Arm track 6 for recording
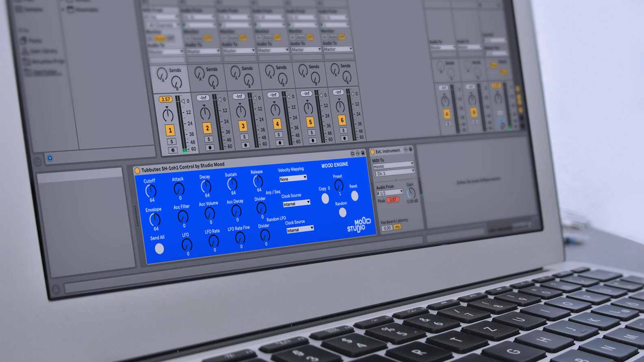 (x=344, y=138)
